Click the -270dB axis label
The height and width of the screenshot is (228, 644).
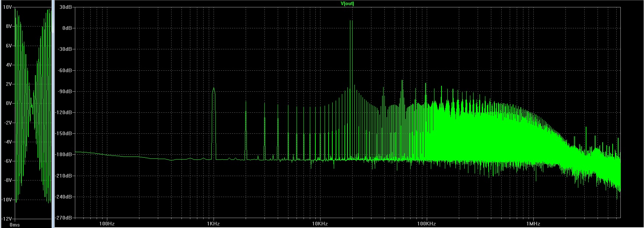[x=64, y=218]
